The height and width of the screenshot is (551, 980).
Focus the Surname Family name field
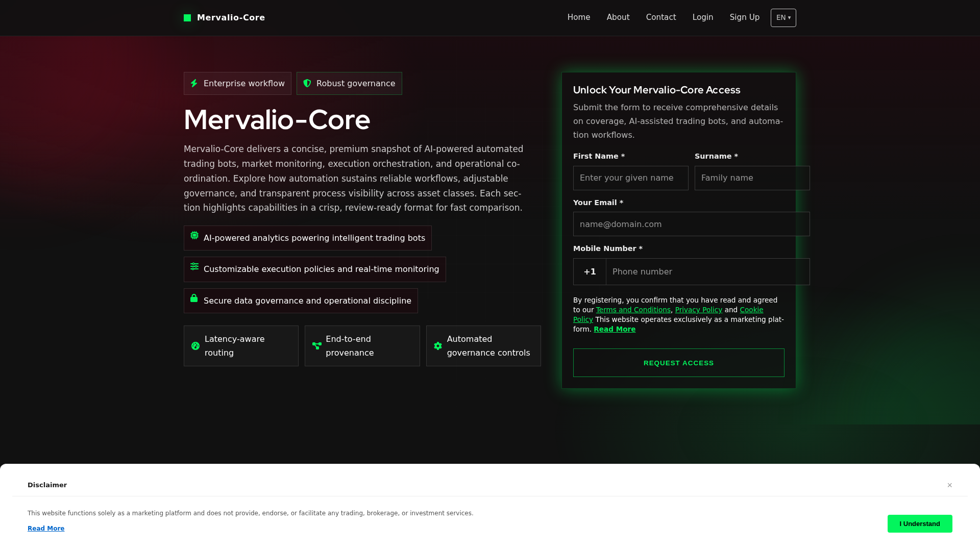coord(752,178)
